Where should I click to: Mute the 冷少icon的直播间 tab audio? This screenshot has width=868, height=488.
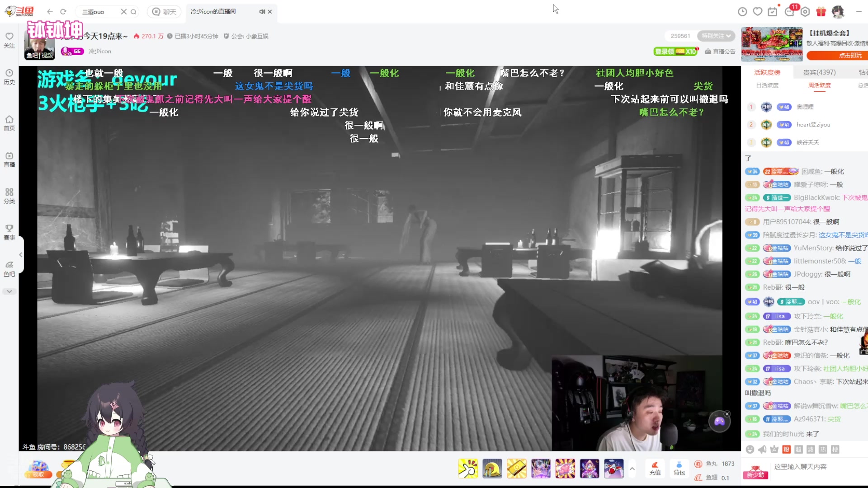coord(262,12)
